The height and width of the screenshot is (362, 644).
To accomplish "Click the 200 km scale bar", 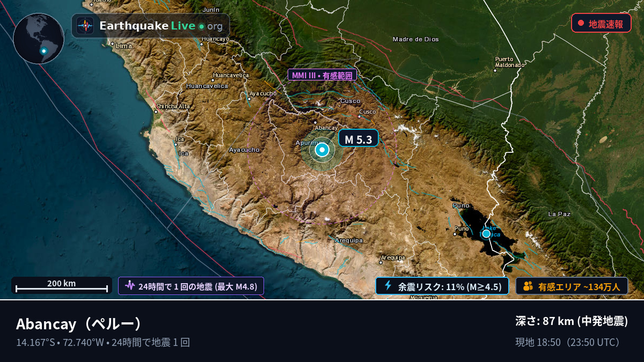I will [x=62, y=285].
